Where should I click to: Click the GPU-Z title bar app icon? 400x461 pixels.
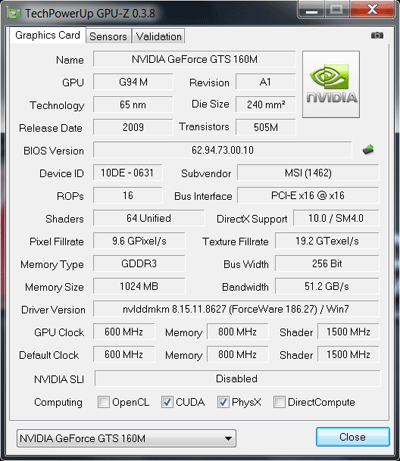[x=14, y=13]
